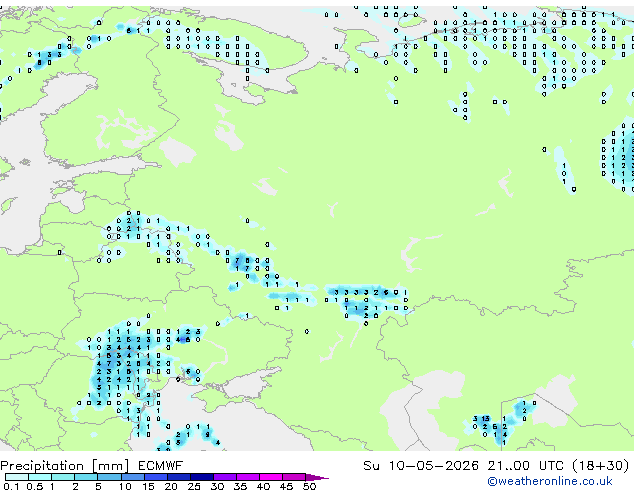This screenshot has width=634, height=490.
Task: Click the legend scale value '0.1'
Action: coord(11,486)
